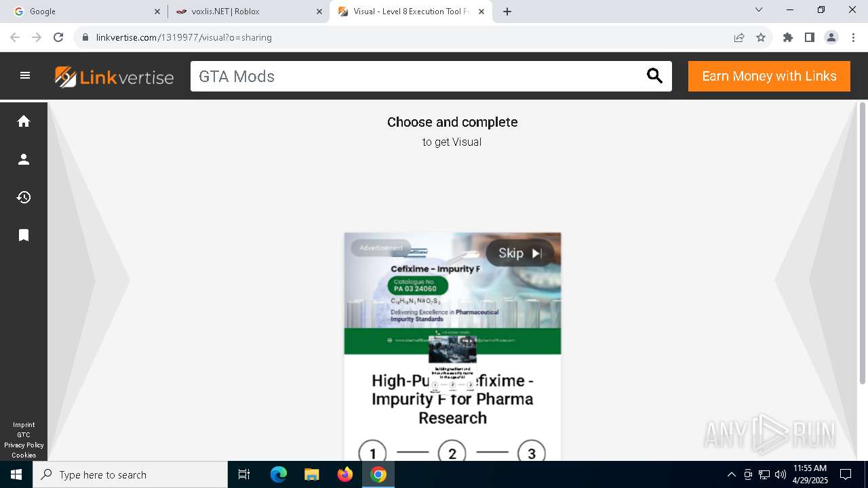Open the Windows Start menu
This screenshot has height=488, width=868.
pos(16,474)
